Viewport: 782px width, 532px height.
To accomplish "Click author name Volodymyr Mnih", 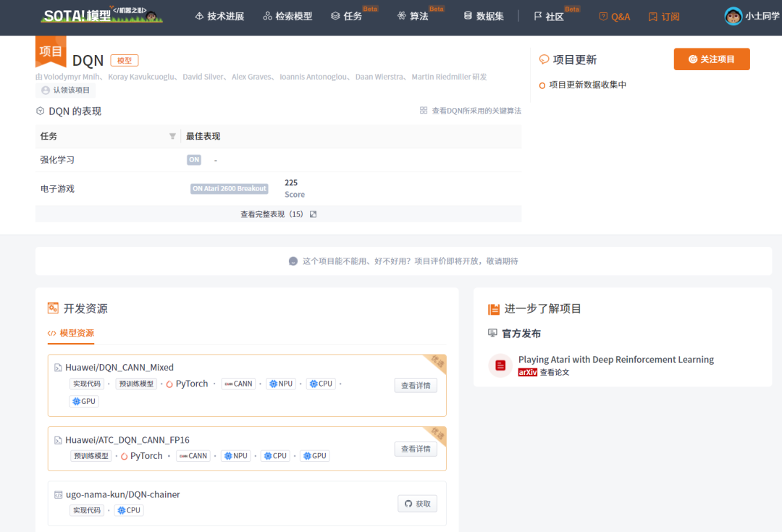I will pyautogui.click(x=72, y=77).
